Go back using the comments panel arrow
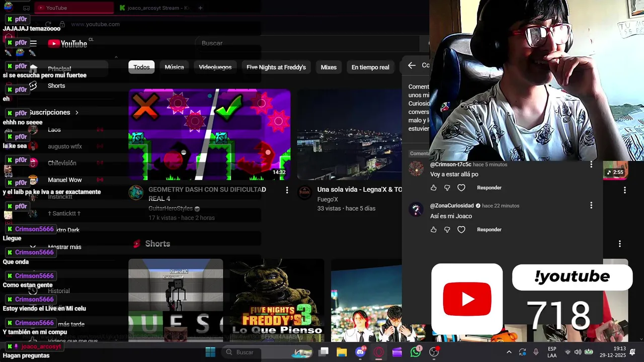Viewport: 644px width, 362px height. 412,65
